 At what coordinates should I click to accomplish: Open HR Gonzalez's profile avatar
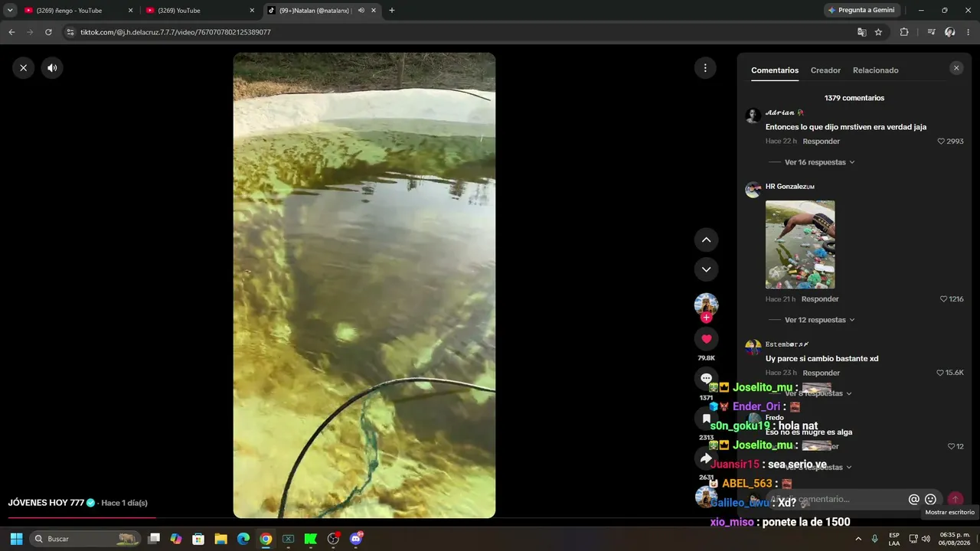pyautogui.click(x=753, y=190)
